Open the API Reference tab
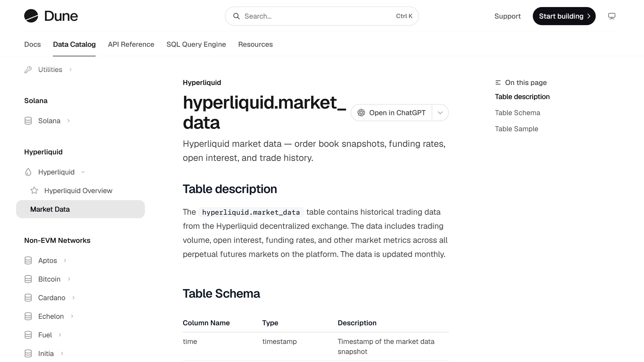 [131, 44]
